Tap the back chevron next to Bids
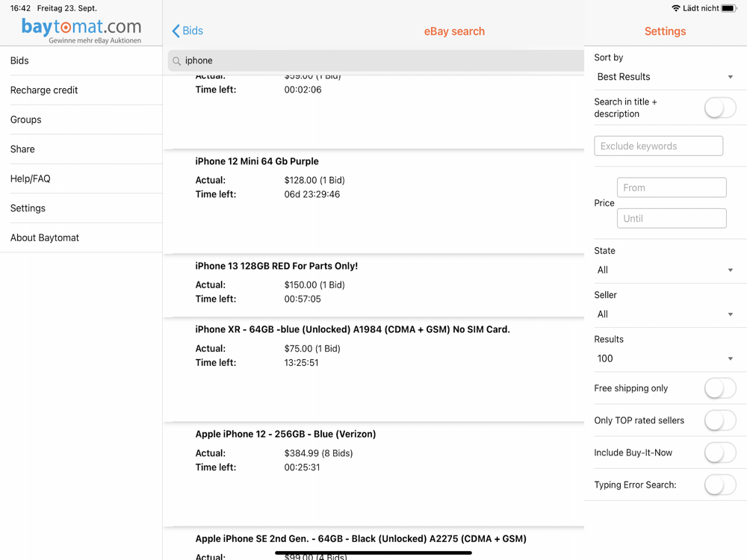The image size is (747, 560). 176,31
